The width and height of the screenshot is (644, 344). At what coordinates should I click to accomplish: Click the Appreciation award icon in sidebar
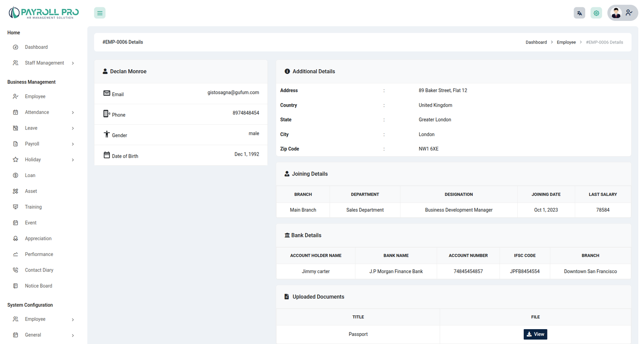15,239
